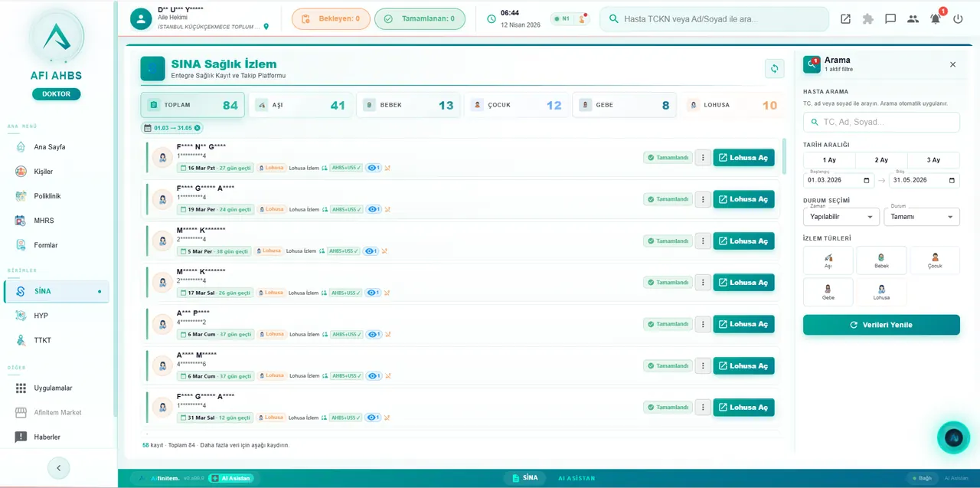The height and width of the screenshot is (488, 980).
Task: Select the BEBEK 13 tab
Action: [409, 105]
